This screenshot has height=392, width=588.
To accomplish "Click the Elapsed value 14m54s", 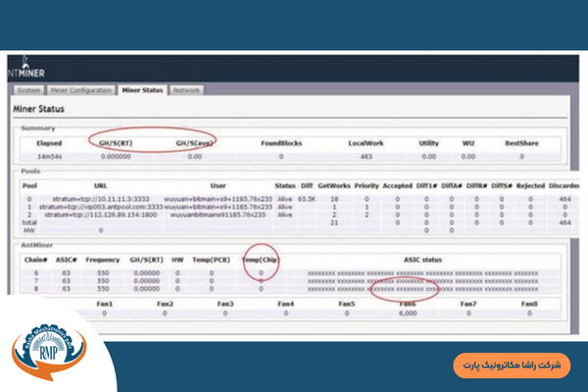I will pos(49,156).
